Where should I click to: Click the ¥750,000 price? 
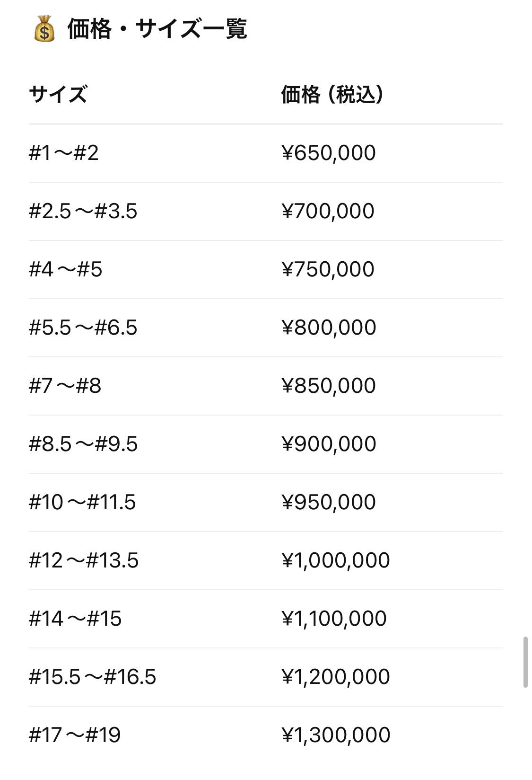(x=328, y=269)
